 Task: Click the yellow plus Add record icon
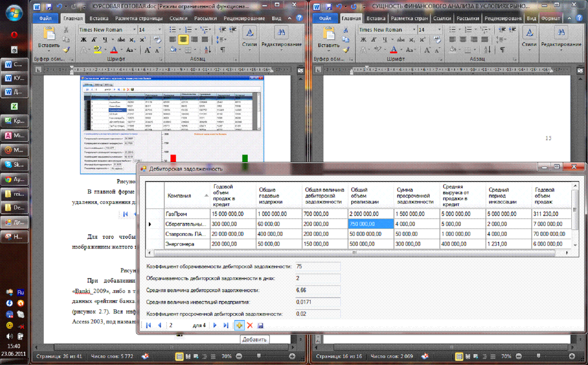click(239, 325)
